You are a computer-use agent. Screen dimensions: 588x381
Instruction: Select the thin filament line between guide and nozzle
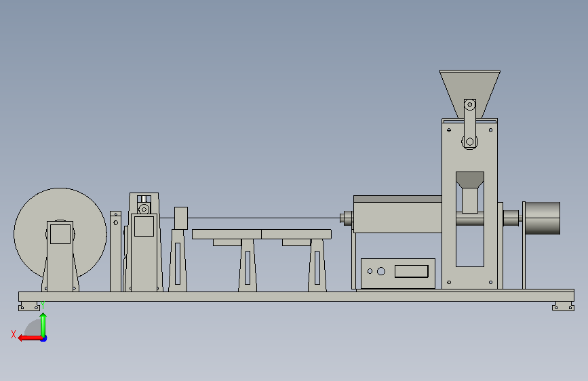click(264, 218)
